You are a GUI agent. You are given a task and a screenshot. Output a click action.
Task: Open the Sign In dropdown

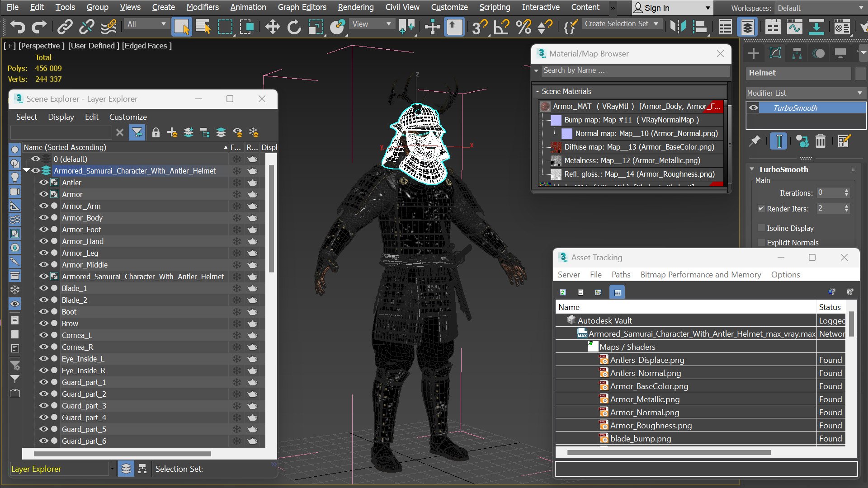coord(672,8)
